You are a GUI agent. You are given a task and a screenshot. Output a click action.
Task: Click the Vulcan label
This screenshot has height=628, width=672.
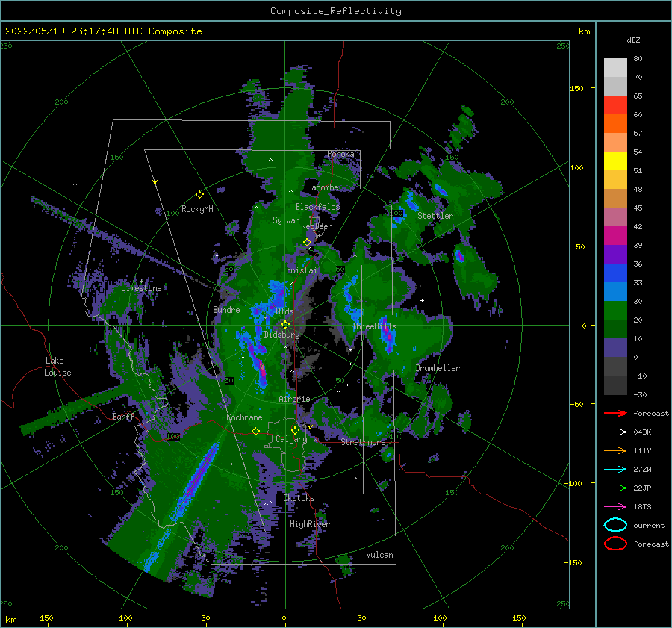point(379,555)
